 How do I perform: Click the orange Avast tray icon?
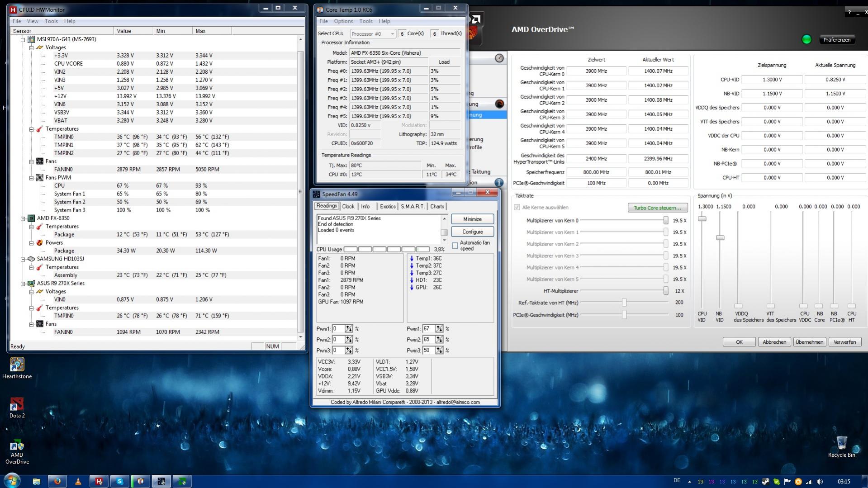(x=798, y=482)
